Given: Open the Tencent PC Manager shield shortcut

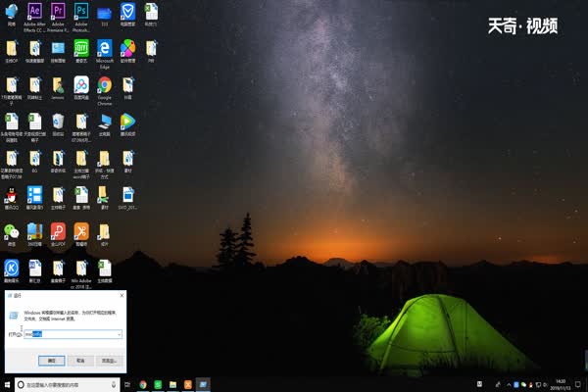Looking at the screenshot, I should click(x=127, y=15).
